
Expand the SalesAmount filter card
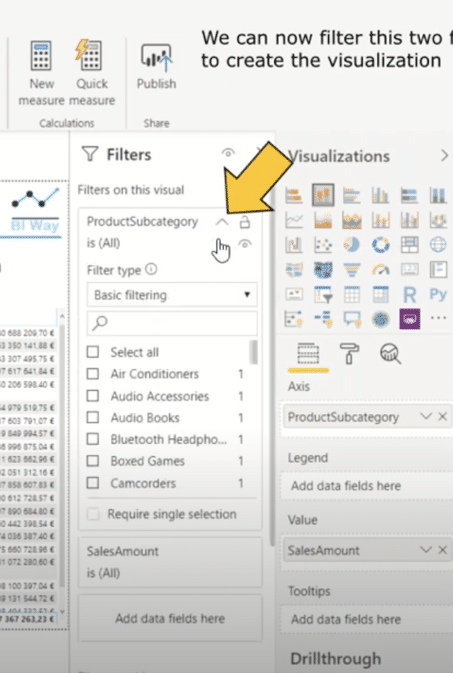(x=170, y=562)
